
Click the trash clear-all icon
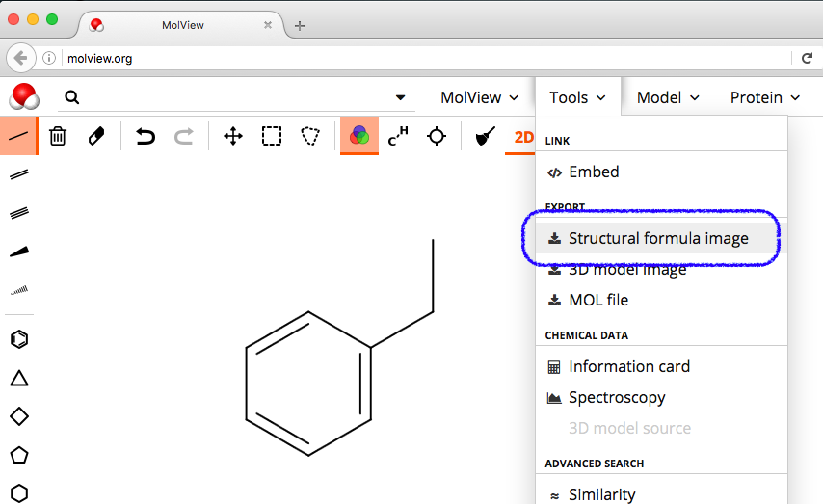58,137
